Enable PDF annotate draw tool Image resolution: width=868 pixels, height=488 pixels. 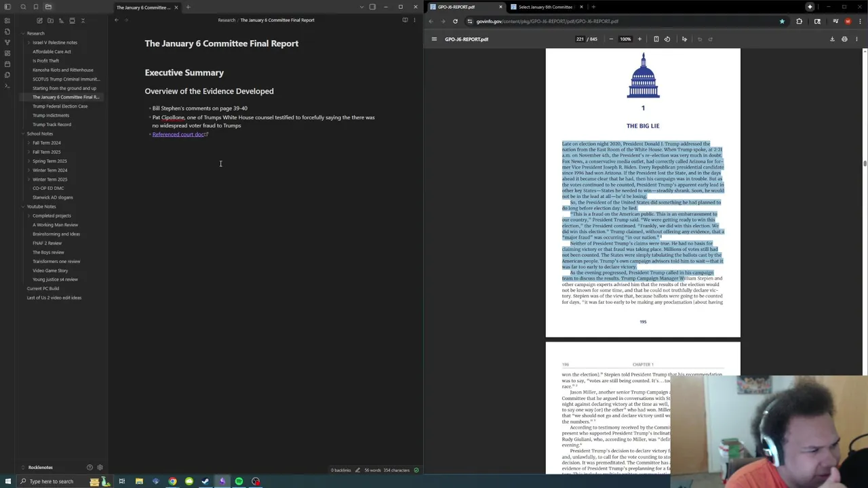click(x=684, y=39)
